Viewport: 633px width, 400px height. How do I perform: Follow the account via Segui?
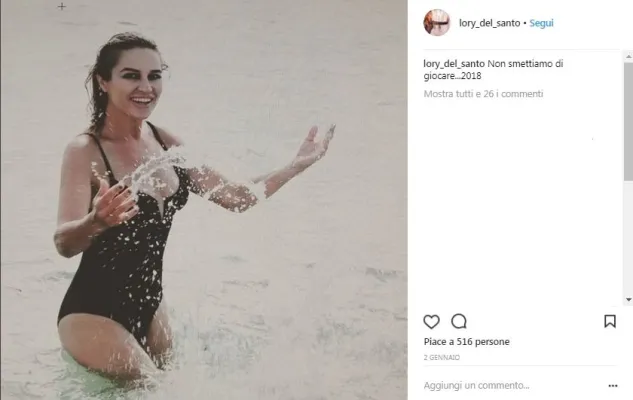click(541, 23)
